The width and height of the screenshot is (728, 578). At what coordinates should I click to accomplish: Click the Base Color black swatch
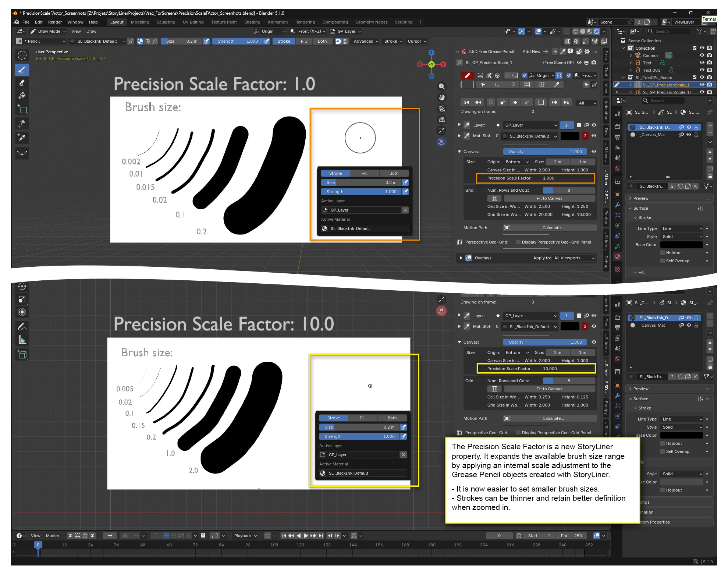tap(682, 245)
